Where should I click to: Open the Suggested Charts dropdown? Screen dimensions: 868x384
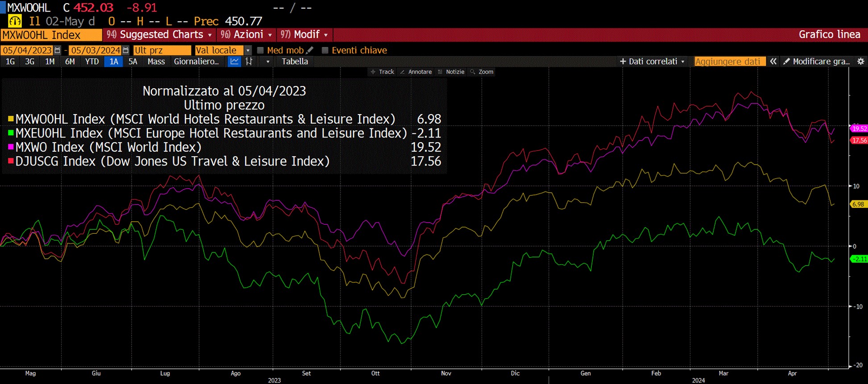coord(160,35)
